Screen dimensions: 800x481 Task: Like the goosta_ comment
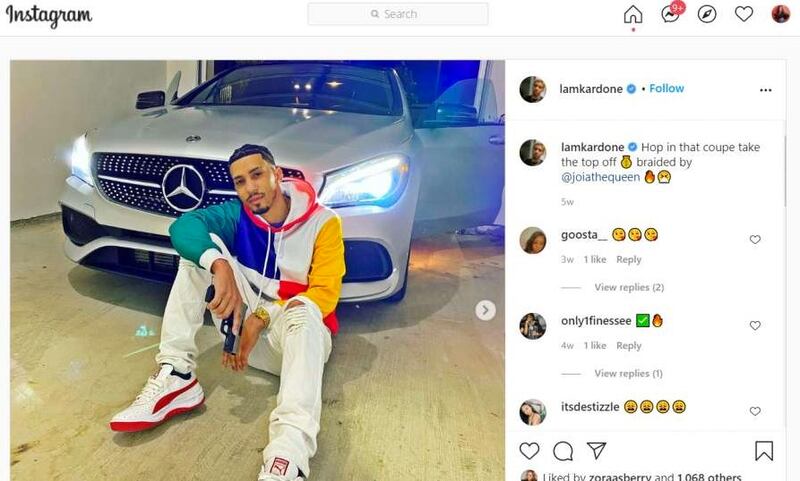click(x=755, y=239)
